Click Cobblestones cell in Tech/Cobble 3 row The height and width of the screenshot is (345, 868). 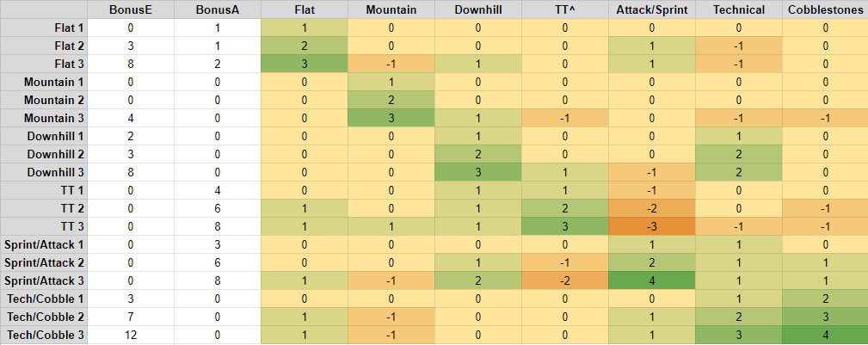825,335
